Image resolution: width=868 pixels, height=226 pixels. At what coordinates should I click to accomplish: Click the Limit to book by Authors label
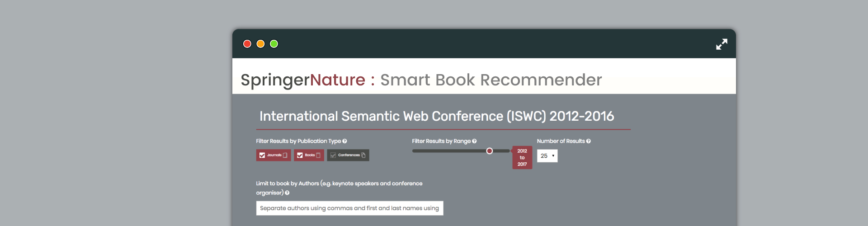pos(339,188)
